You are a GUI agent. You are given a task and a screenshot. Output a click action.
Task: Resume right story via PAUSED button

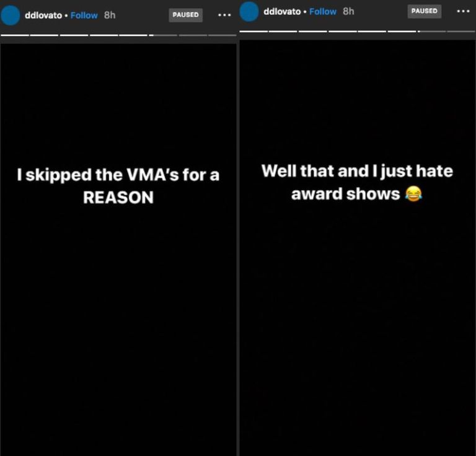coord(425,11)
